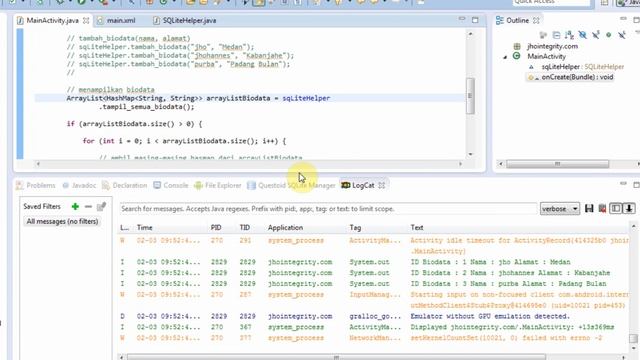Screen dimensions: 640x360
Task: Minimize the LogCat bottom panel
Action: [x=623, y=184]
